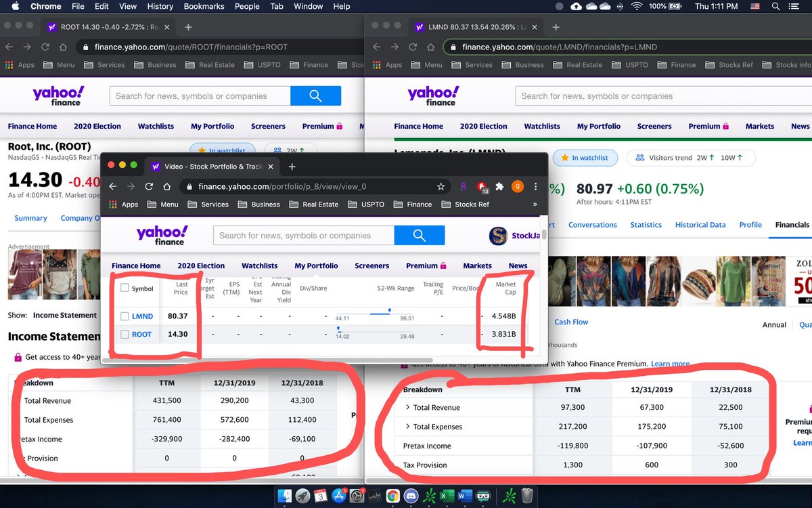Tick the LMND row checkbox
Image resolution: width=812 pixels, height=508 pixels.
click(125, 316)
